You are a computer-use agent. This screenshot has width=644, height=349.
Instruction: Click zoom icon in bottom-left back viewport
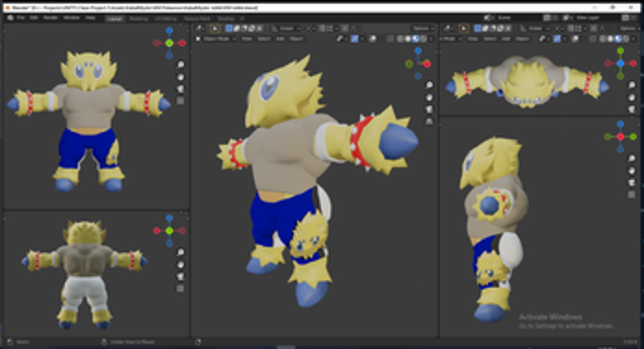click(180, 252)
